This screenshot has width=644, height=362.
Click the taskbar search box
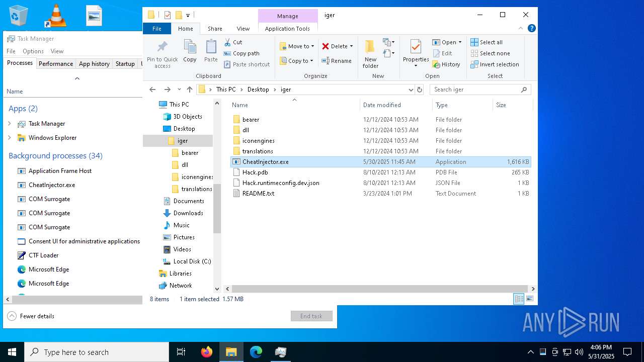pos(97,352)
